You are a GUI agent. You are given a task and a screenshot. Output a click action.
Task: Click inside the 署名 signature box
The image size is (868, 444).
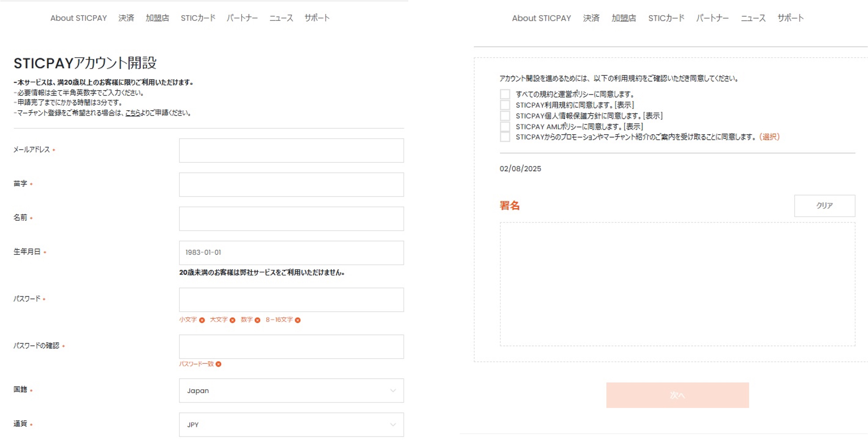coord(677,284)
